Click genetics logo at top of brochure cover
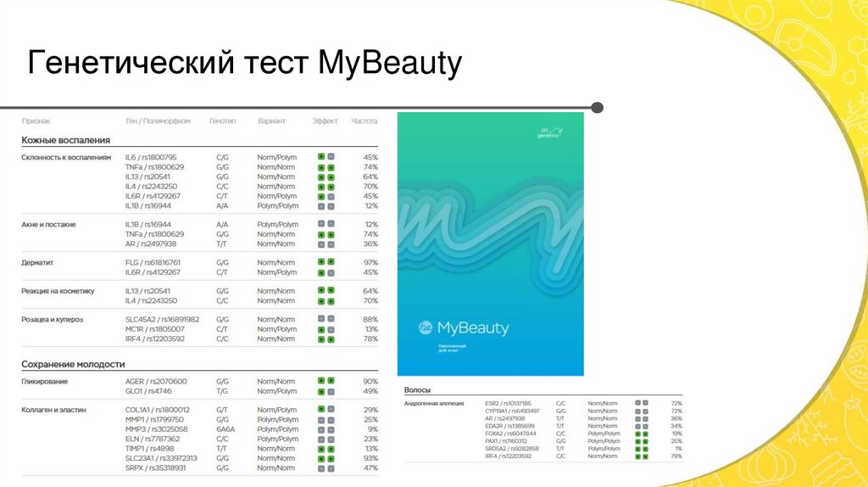Image resolution: width=868 pixels, height=487 pixels. (x=549, y=132)
